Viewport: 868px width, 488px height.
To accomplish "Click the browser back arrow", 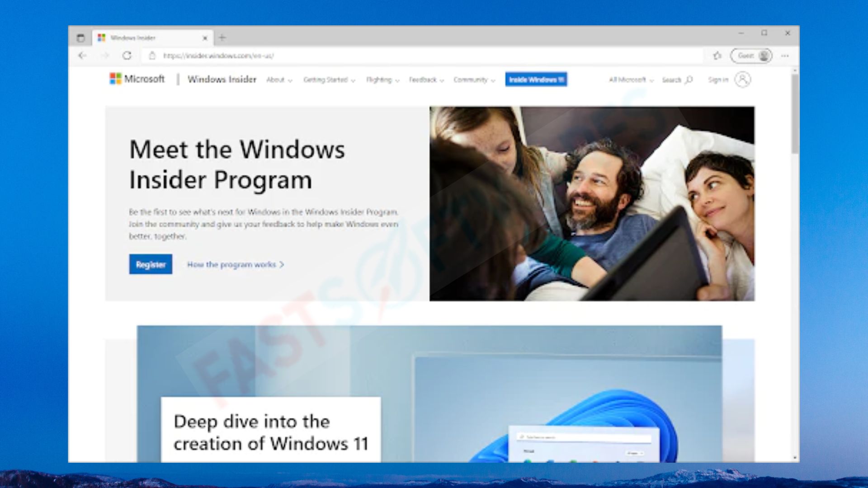I will pos(82,56).
